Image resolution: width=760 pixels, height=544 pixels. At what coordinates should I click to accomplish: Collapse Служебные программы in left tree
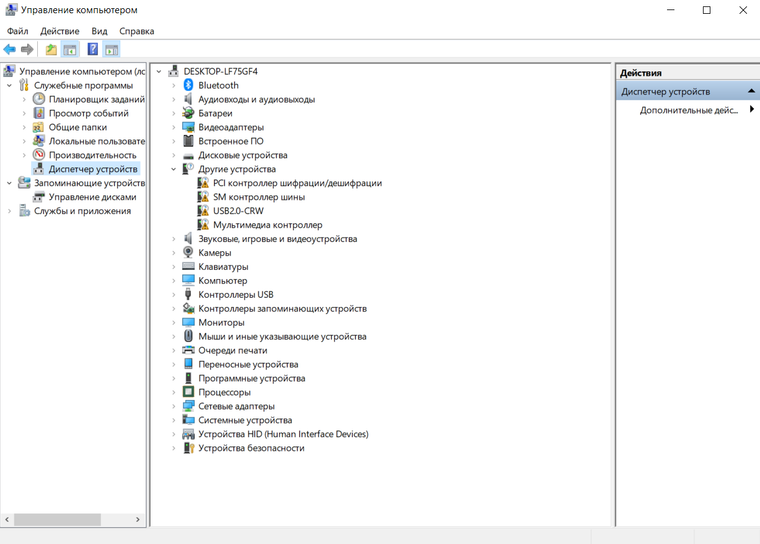(9, 85)
